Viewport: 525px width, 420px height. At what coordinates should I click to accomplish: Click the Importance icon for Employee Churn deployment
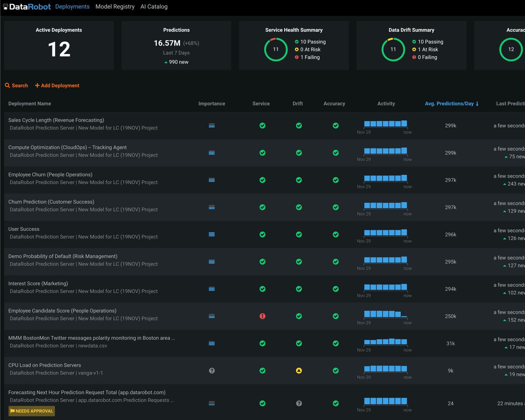[x=212, y=180]
